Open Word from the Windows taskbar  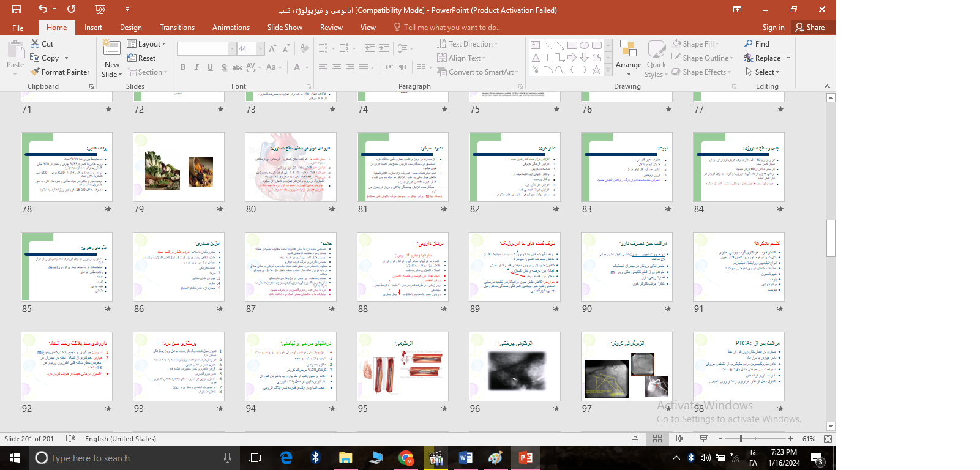(465, 458)
